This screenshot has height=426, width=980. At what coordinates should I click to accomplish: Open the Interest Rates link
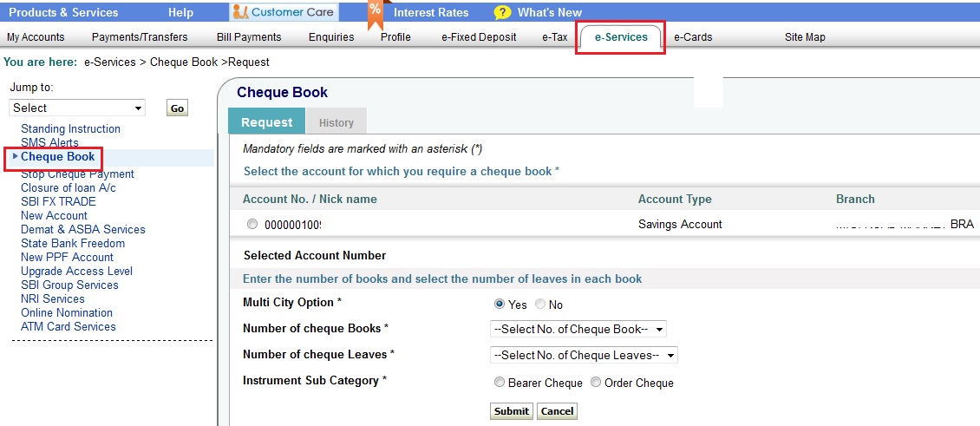tap(431, 12)
